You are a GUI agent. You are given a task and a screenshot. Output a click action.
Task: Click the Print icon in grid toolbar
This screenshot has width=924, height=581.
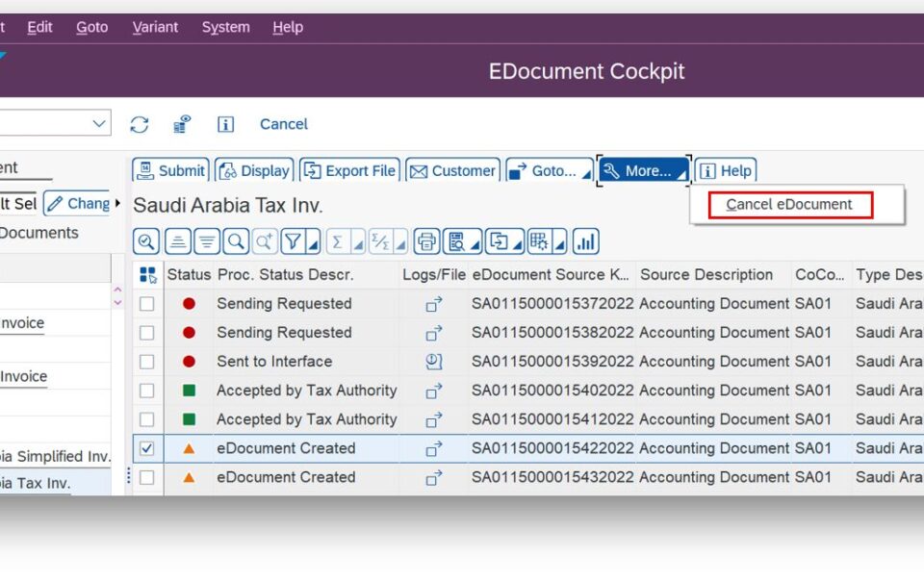click(426, 242)
